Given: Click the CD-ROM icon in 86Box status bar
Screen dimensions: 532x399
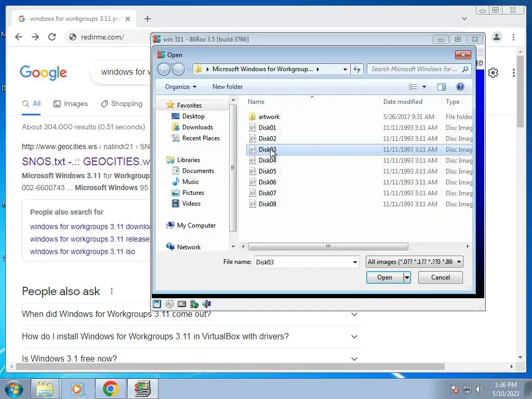Looking at the screenshot, I should (x=169, y=303).
